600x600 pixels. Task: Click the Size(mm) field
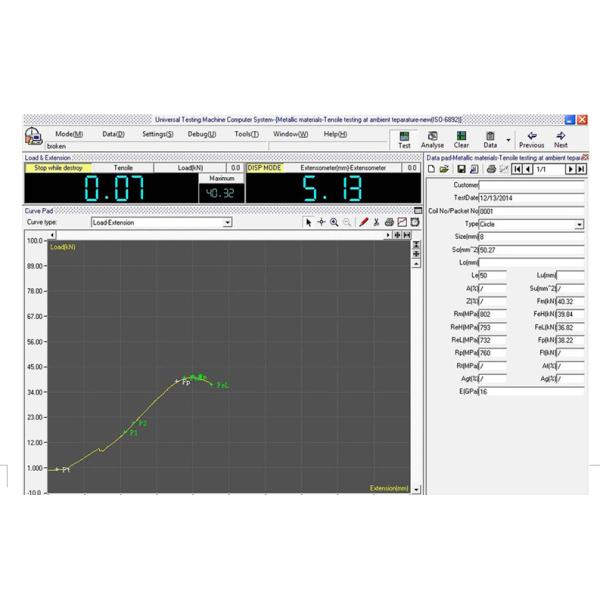pyautogui.click(x=531, y=237)
